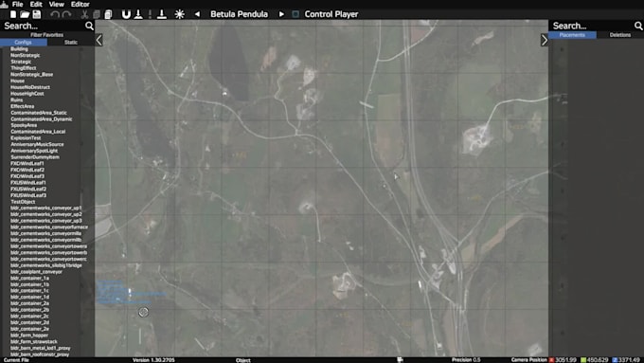
Task: Select next brush with right arrow
Action: (281, 14)
